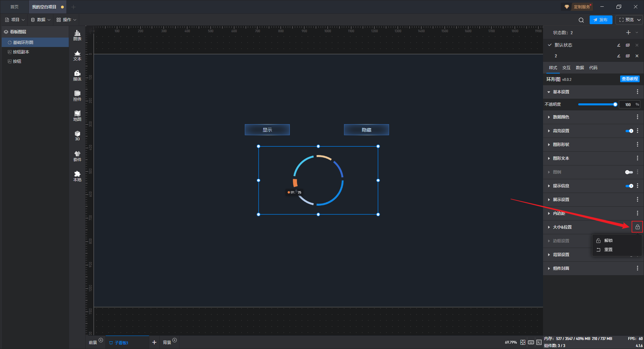Disable the 提示信息 tooltip switch

click(x=629, y=186)
